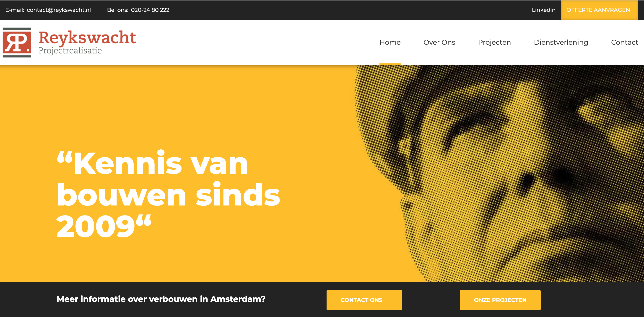Go to Projecten menu item
The width and height of the screenshot is (644, 317).
494,42
